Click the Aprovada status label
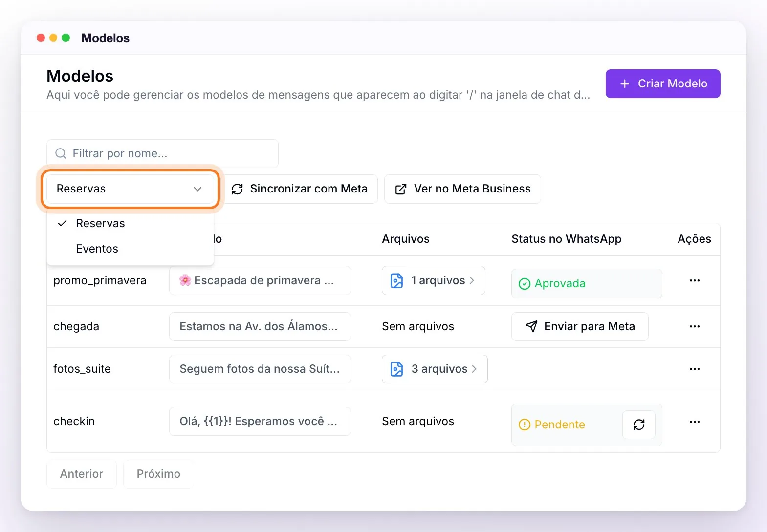 coord(560,283)
